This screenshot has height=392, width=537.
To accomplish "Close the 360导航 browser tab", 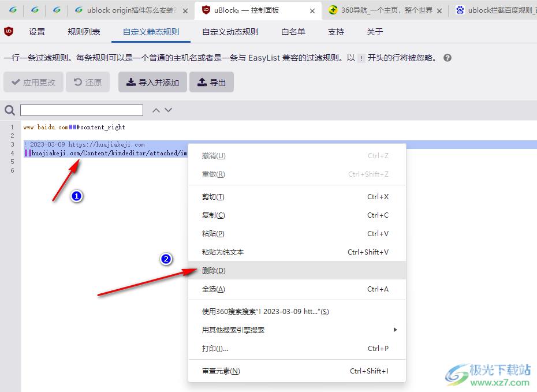I will tap(439, 11).
